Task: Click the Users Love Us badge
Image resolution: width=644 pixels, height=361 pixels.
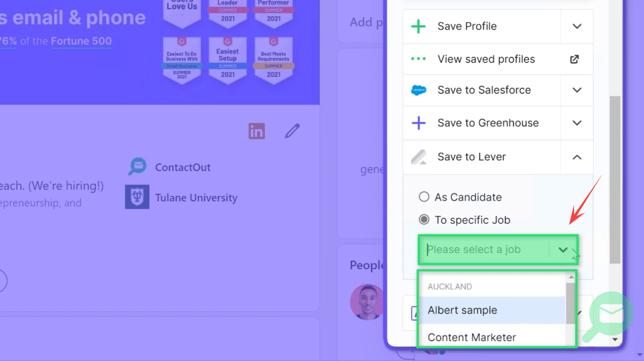Action: coord(182,14)
